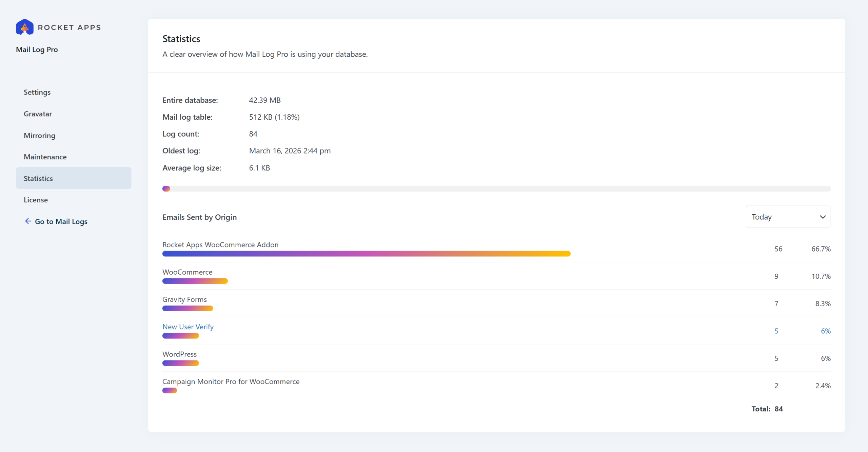Click the Mail Log Pro title
The width and height of the screenshot is (868, 452).
[x=37, y=50]
